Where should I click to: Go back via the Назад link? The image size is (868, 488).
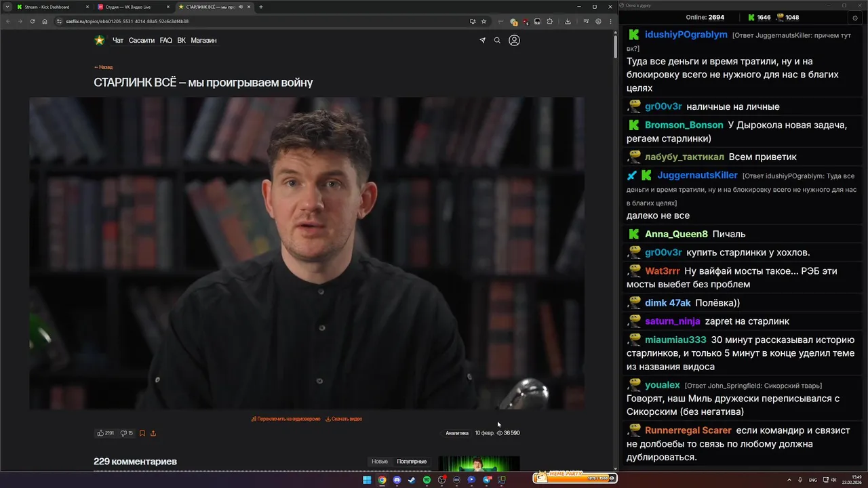tap(103, 67)
